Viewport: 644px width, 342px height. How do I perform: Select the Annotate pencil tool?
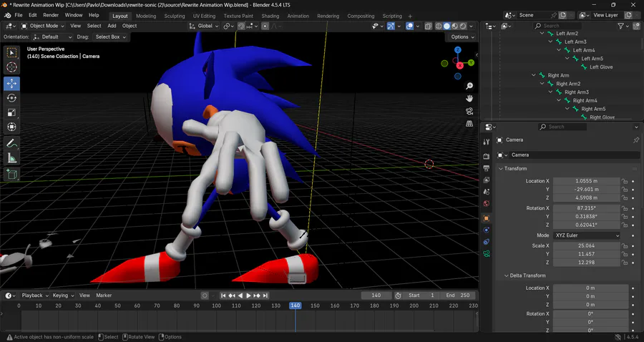pyautogui.click(x=11, y=143)
